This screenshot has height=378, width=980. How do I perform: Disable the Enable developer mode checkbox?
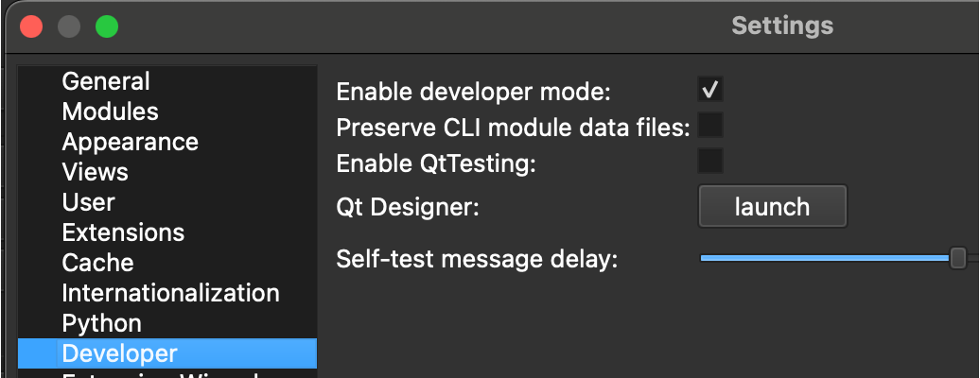point(710,90)
